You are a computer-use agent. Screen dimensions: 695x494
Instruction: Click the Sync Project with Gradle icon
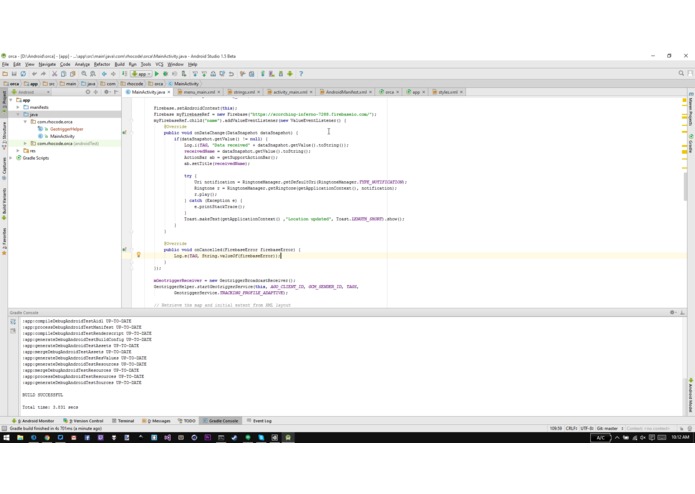pyautogui.click(x=262, y=74)
